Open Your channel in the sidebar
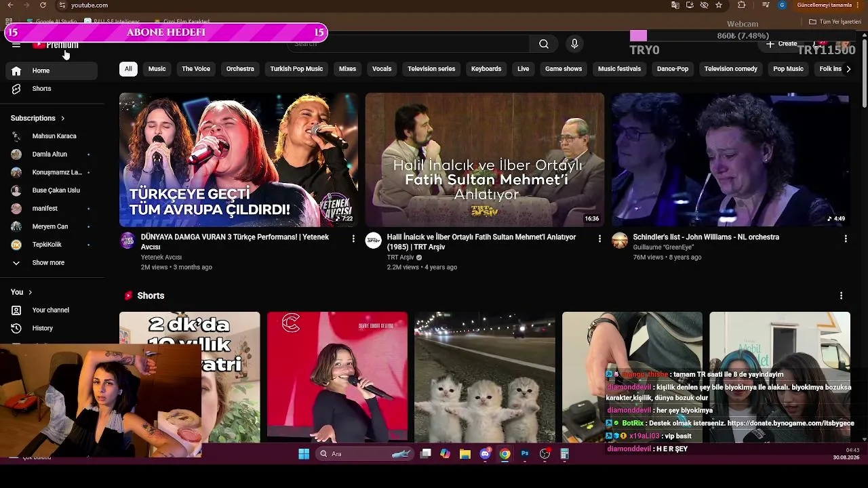 click(52, 310)
